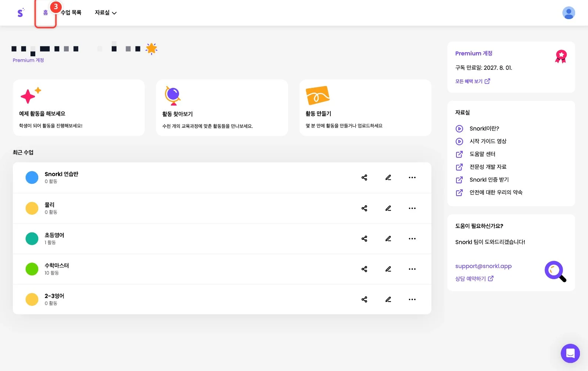Screen dimensions: 588x371
Task: Click the 상담 예약하기 link
Action: click(x=474, y=279)
